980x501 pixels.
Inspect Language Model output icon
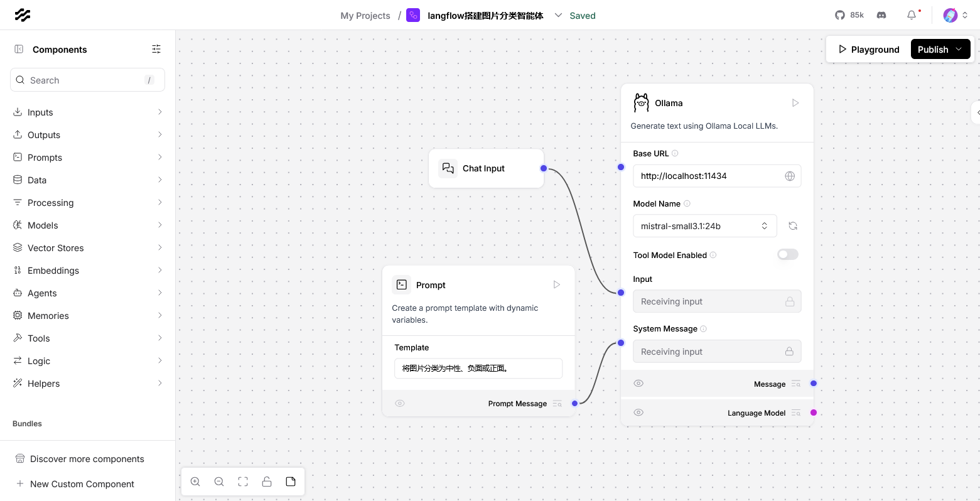pos(795,412)
